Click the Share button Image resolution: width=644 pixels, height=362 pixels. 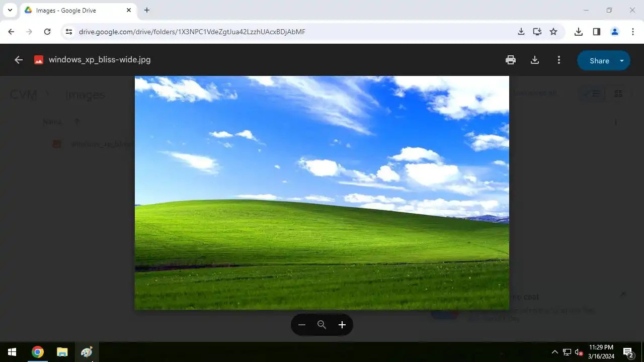(x=599, y=60)
